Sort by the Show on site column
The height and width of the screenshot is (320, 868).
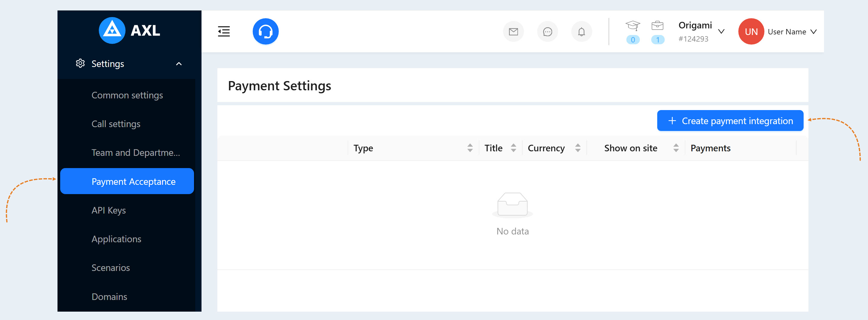point(676,148)
